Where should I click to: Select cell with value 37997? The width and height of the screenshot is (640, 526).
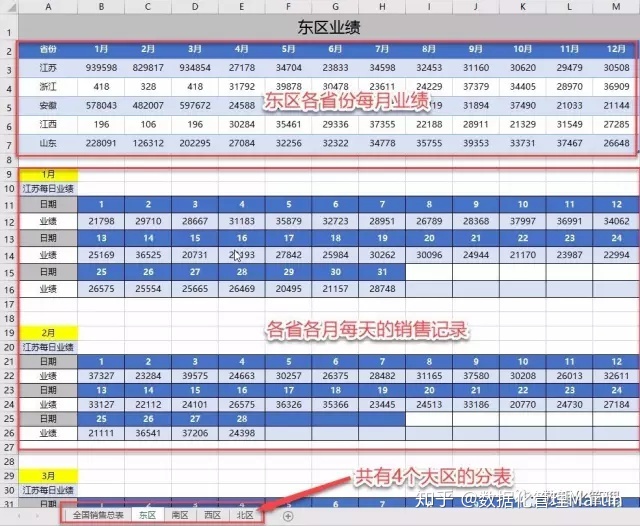pyautogui.click(x=523, y=221)
